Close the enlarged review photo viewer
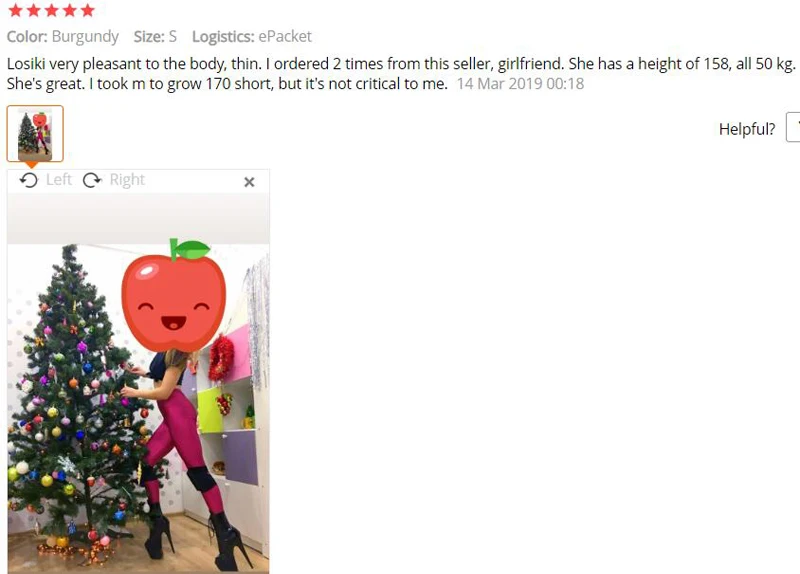This screenshot has height=574, width=800. pyautogui.click(x=249, y=182)
